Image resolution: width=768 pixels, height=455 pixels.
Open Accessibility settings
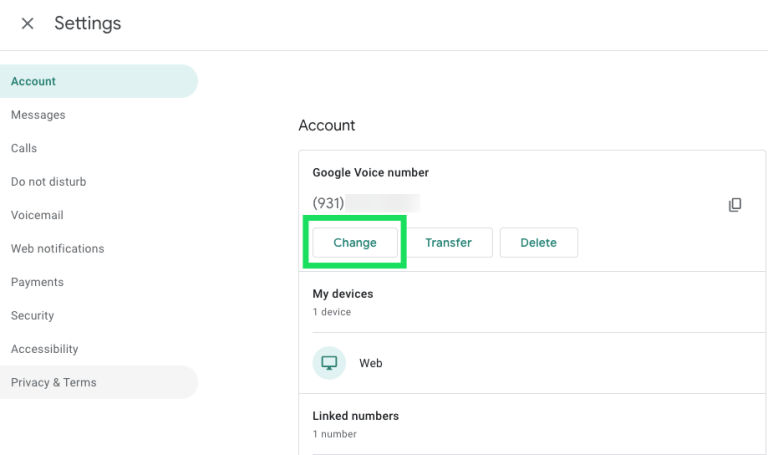pyautogui.click(x=99, y=349)
